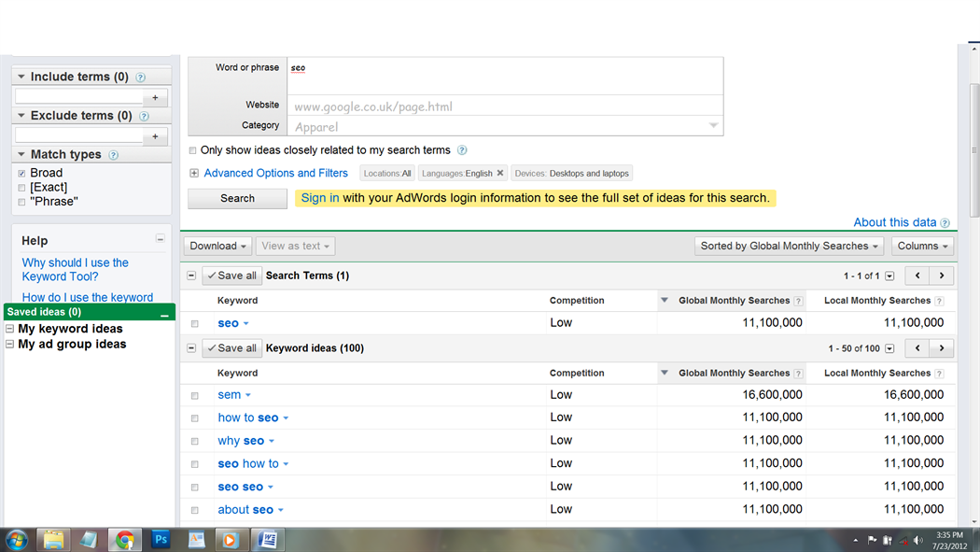Open help icon beside Exclude terms
The image size is (980, 552).
coord(145,116)
